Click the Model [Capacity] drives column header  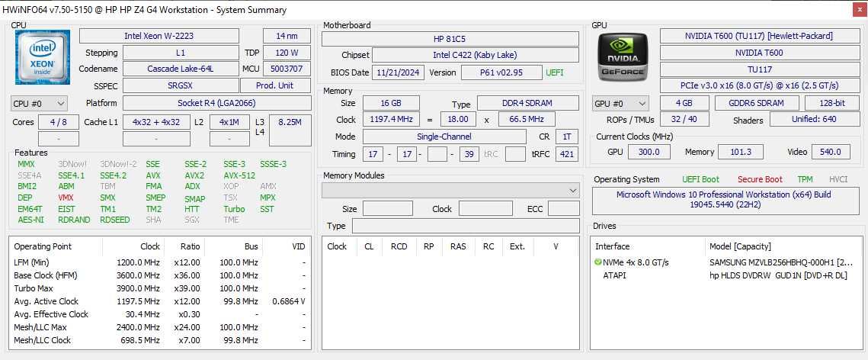pos(739,246)
